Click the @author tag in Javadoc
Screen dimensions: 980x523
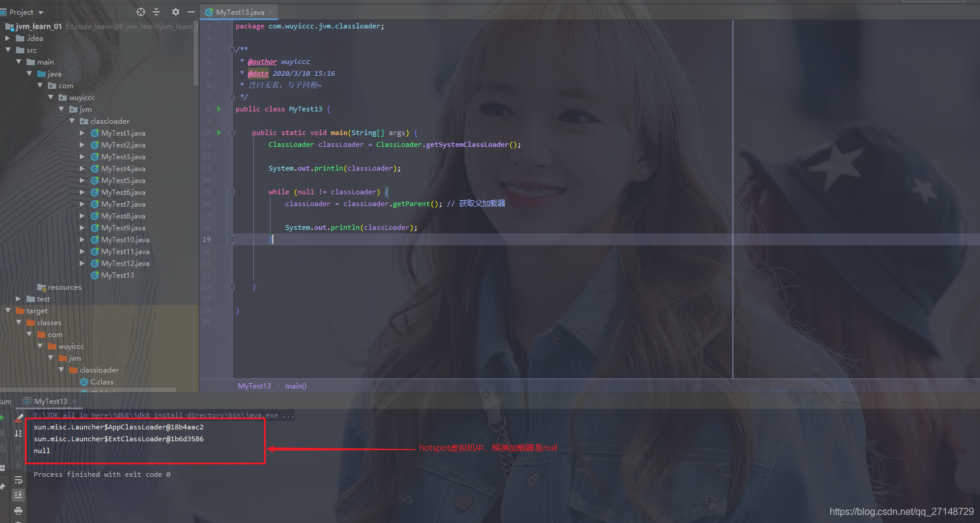point(262,62)
